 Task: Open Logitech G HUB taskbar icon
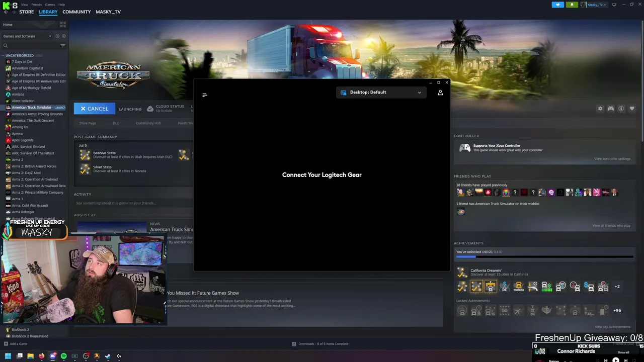click(119, 356)
